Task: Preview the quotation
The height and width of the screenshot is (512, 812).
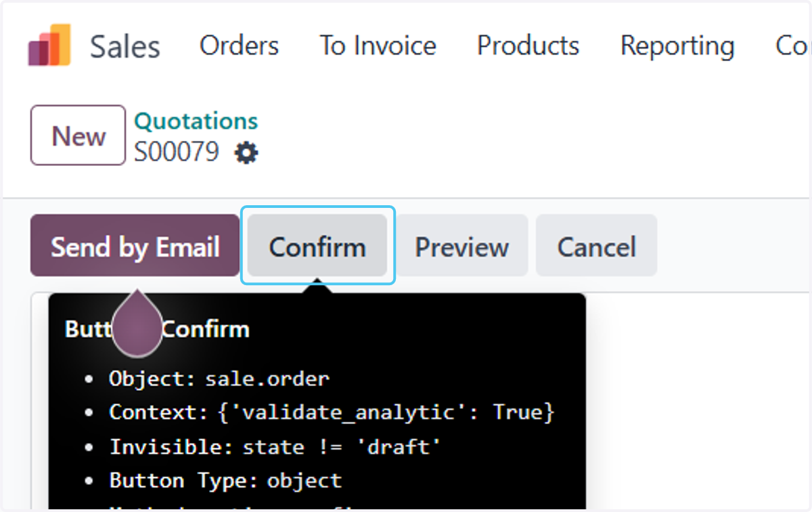Action: [x=461, y=246]
